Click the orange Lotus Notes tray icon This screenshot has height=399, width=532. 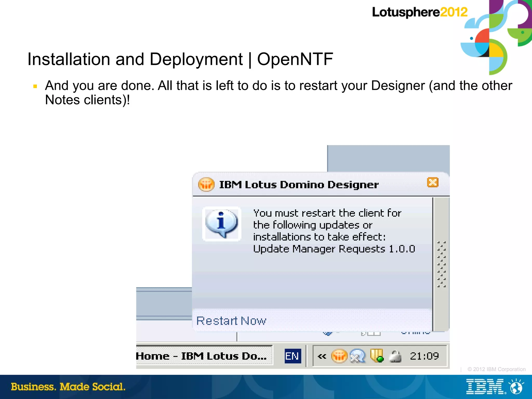point(339,356)
